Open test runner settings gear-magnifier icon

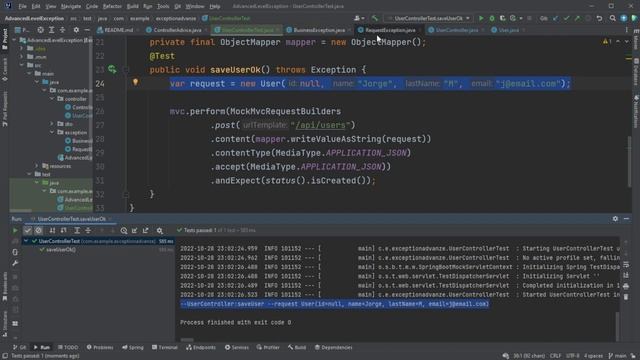(x=160, y=231)
